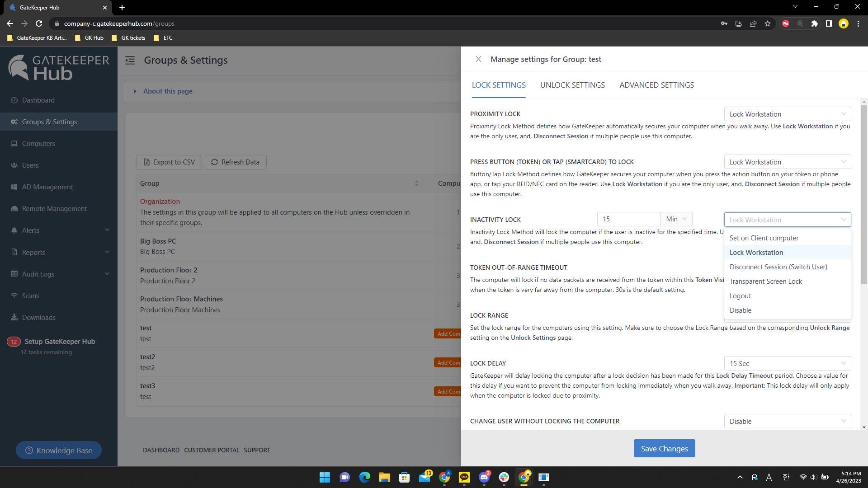Expand the Reports sidebar chevron
This screenshot has height=488, width=868.
click(x=107, y=252)
